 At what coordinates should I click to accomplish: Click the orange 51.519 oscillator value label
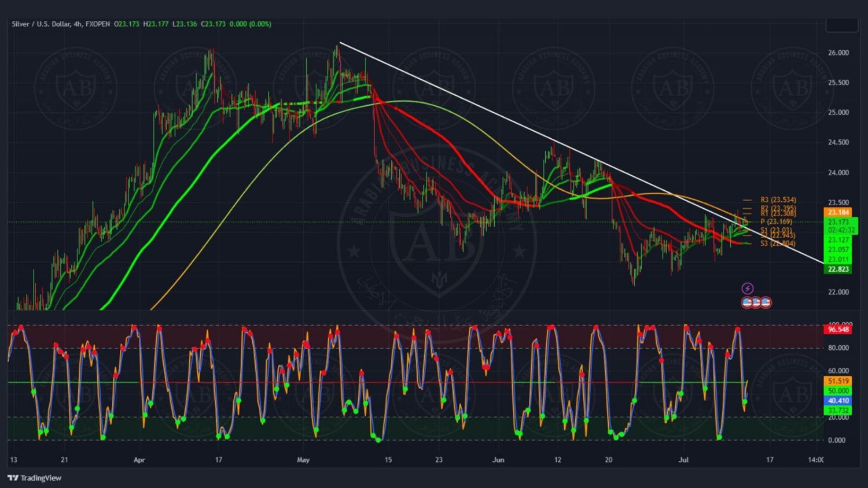click(x=838, y=382)
